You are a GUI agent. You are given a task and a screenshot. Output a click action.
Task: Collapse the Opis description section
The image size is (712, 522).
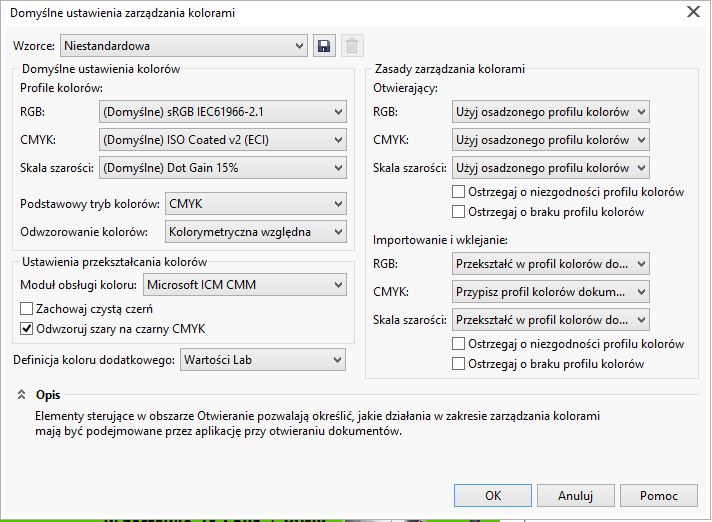(x=21, y=395)
